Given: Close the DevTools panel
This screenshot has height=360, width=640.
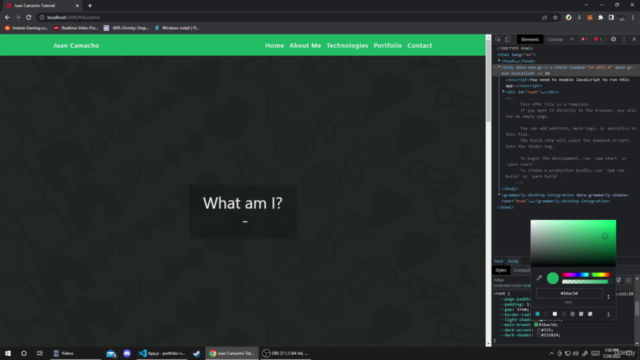Looking at the screenshot, I should coord(634,39).
